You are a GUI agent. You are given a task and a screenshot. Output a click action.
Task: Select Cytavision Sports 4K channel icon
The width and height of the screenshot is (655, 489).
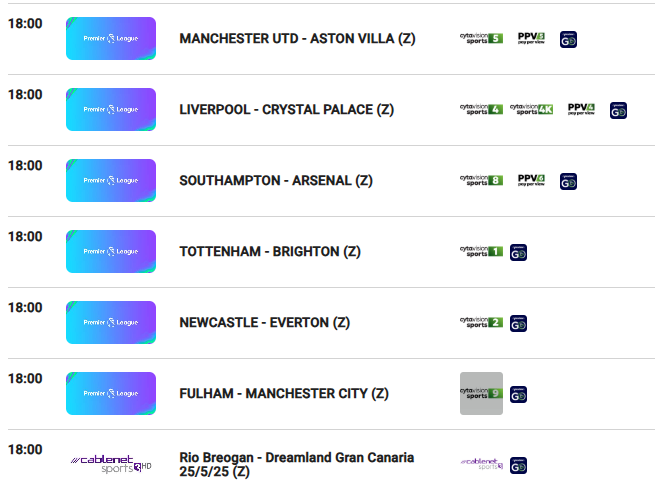coord(531,109)
